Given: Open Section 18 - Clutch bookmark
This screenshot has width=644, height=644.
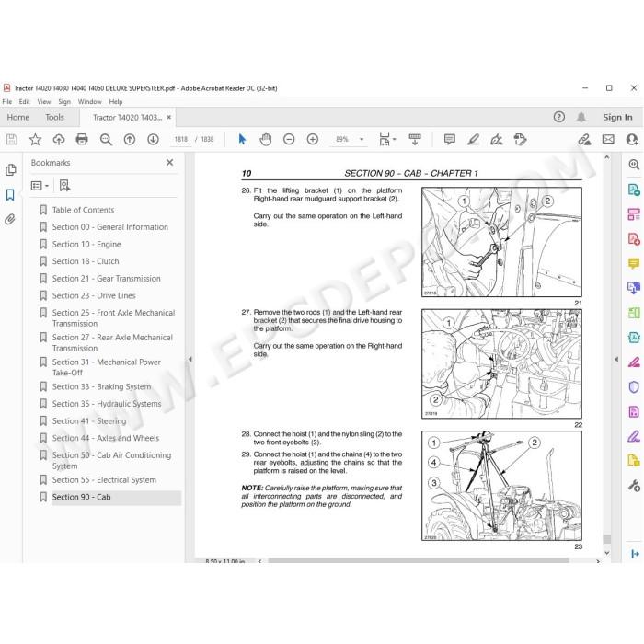Looking at the screenshot, I should click(86, 261).
